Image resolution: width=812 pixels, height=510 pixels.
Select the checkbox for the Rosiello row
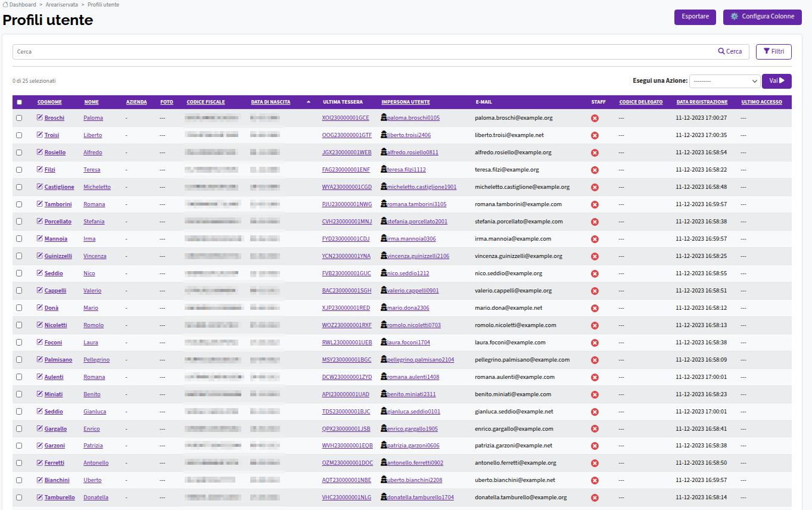(19, 153)
